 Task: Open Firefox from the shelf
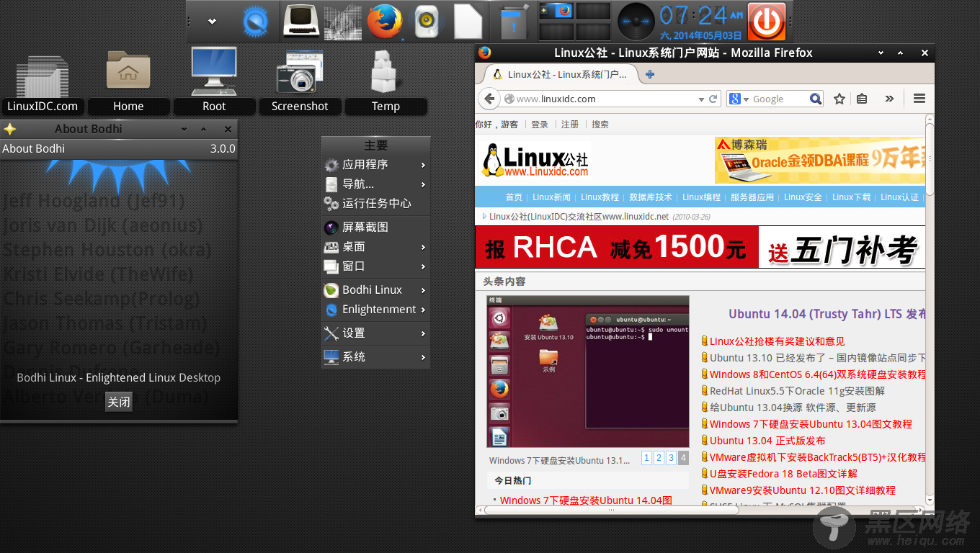coord(384,21)
